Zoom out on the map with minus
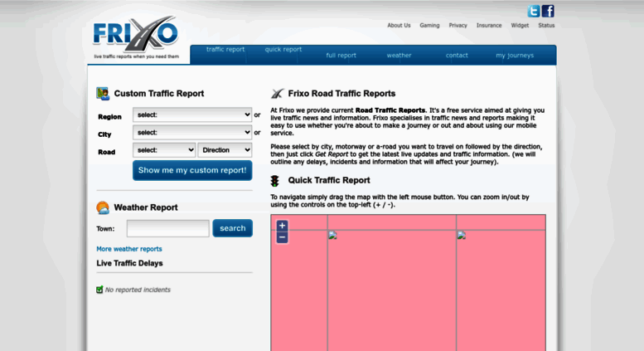This screenshot has width=644, height=351. pos(282,237)
